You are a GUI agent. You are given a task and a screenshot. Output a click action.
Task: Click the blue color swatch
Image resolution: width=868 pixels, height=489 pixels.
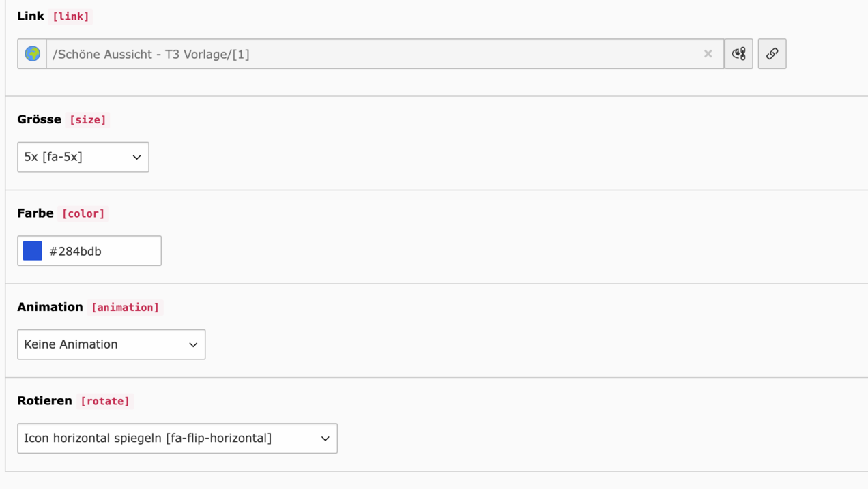[33, 251]
